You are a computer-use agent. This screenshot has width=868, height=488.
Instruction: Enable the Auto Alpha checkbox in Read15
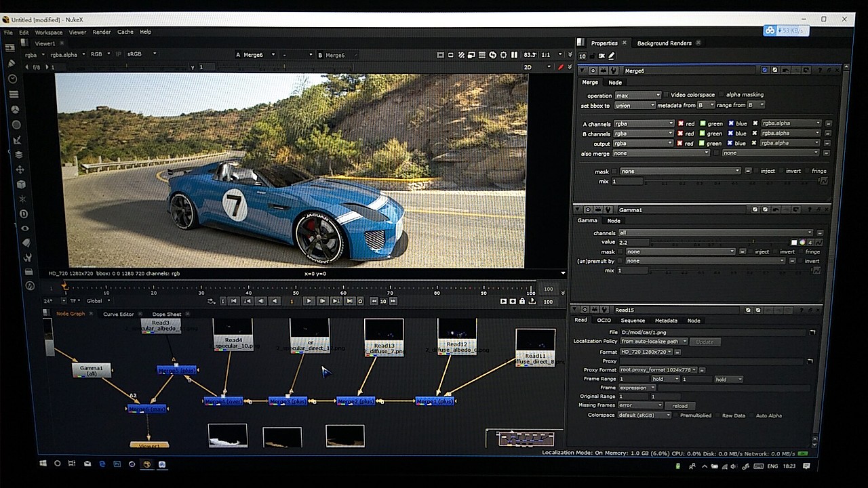[x=750, y=415]
